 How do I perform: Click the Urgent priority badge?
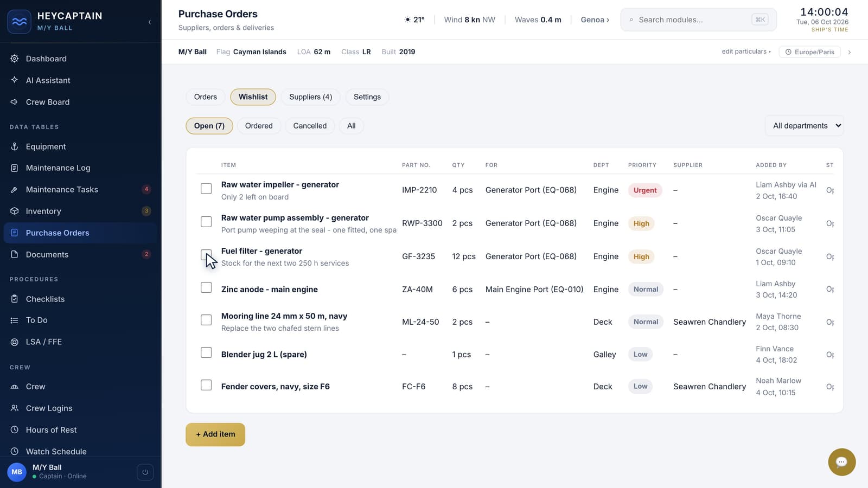point(645,190)
